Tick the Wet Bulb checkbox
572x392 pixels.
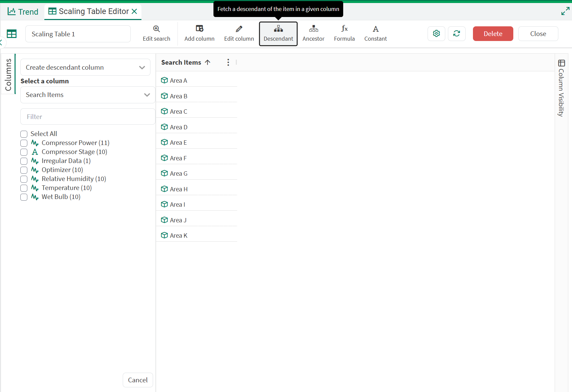coord(24,197)
